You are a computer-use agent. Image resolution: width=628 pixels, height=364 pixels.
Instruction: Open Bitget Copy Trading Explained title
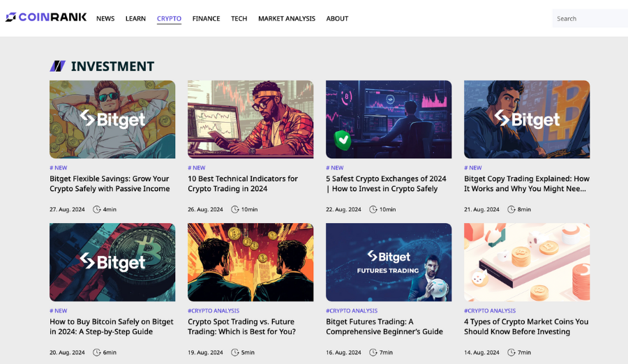click(527, 184)
